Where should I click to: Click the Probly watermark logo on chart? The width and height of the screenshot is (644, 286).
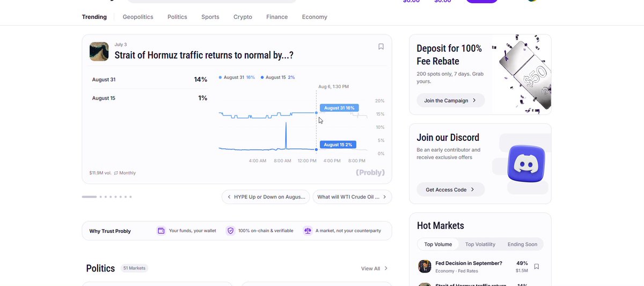point(370,173)
